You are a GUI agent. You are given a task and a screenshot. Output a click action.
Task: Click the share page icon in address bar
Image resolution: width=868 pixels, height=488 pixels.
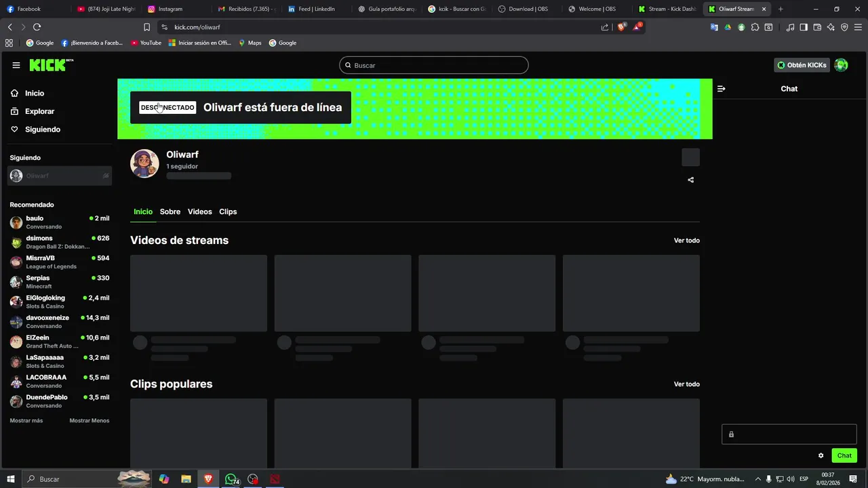click(x=605, y=27)
